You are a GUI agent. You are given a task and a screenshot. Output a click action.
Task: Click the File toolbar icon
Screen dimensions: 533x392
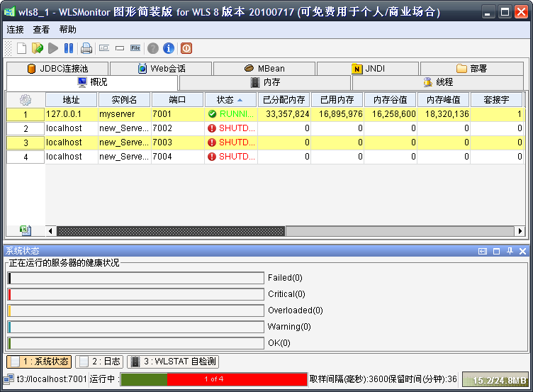[x=135, y=48]
